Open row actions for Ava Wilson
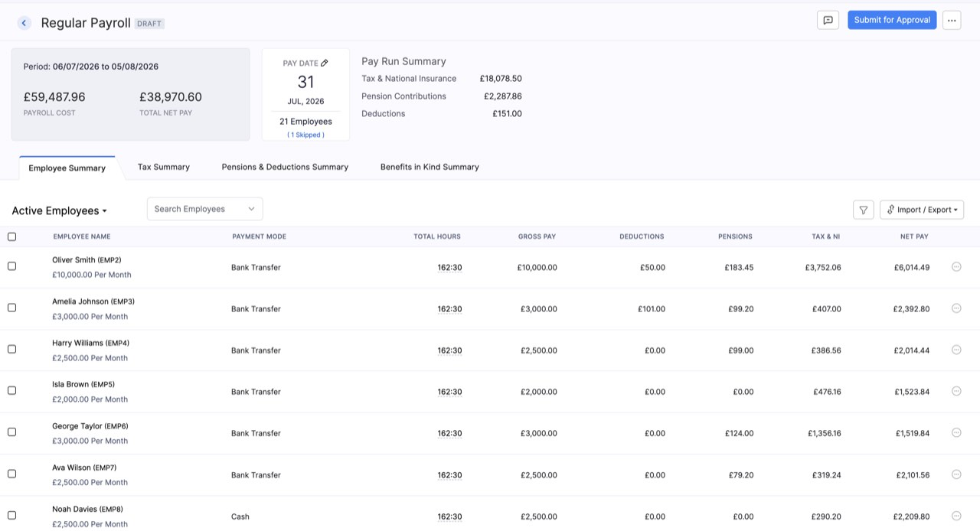The height and width of the screenshot is (531, 980). (x=956, y=474)
